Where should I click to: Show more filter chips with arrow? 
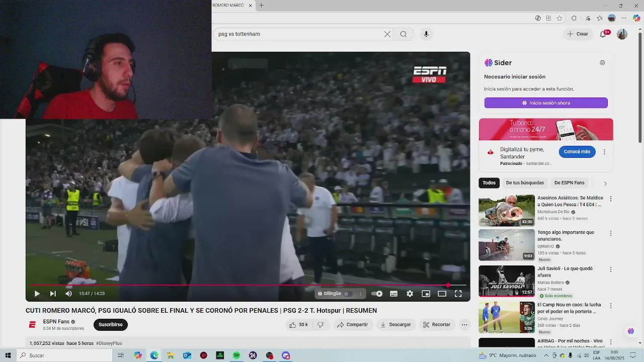605,184
